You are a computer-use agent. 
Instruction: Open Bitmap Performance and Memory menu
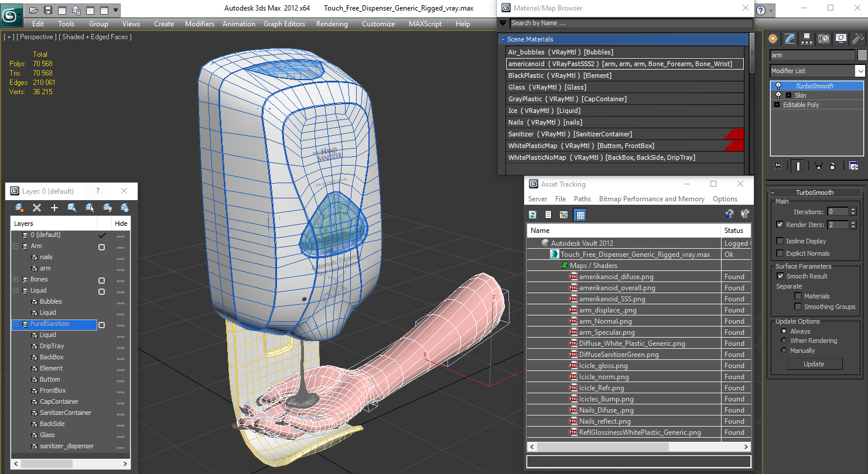pos(651,199)
